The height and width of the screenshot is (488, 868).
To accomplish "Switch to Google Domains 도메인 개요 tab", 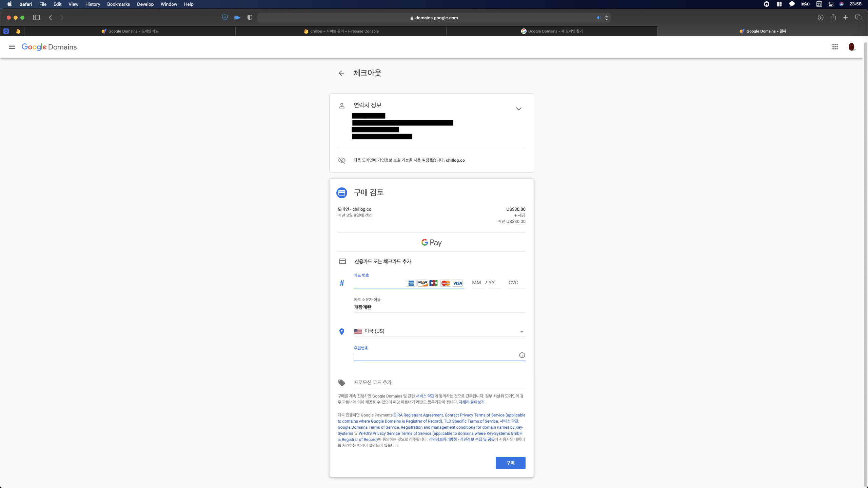I will (x=130, y=31).
